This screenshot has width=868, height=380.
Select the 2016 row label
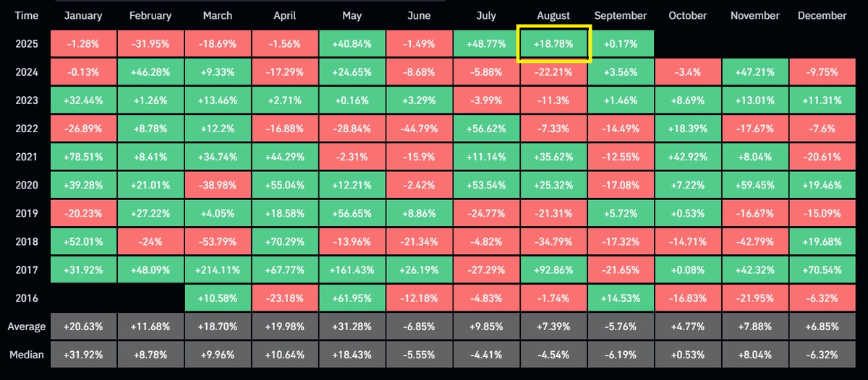coord(26,298)
